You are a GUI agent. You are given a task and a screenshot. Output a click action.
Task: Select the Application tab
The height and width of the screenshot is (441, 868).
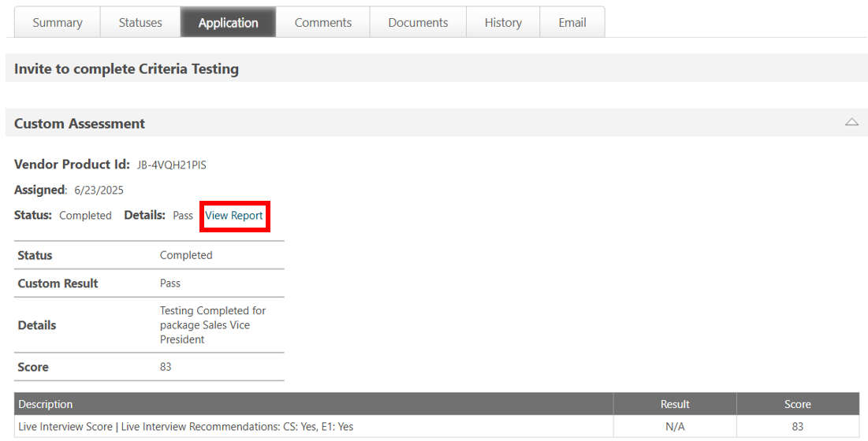[228, 23]
